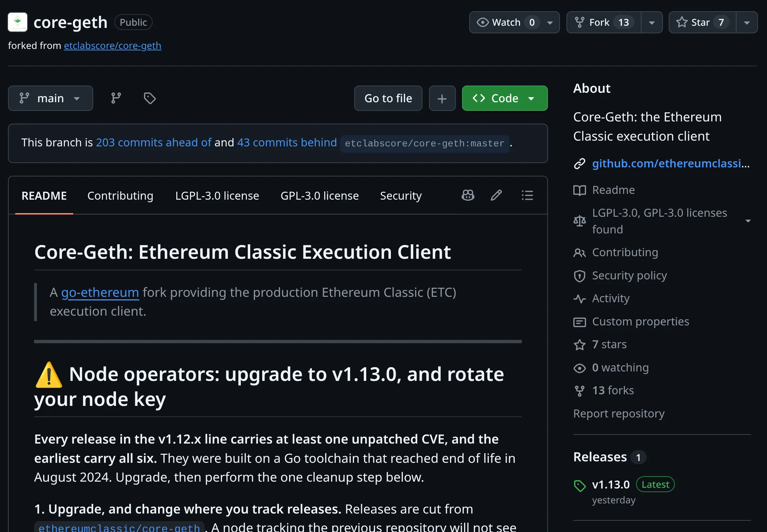Click the people icon beside Contributing

tap(580, 253)
